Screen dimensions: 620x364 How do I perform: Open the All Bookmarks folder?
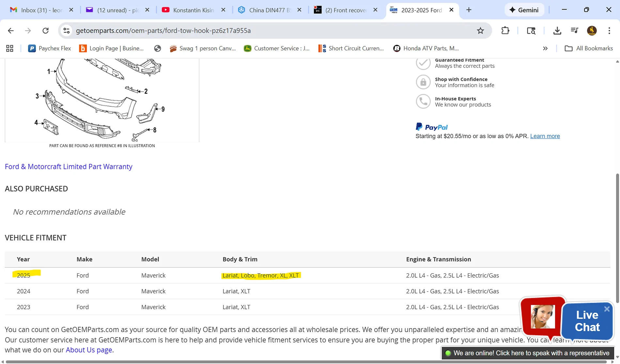pyautogui.click(x=589, y=48)
